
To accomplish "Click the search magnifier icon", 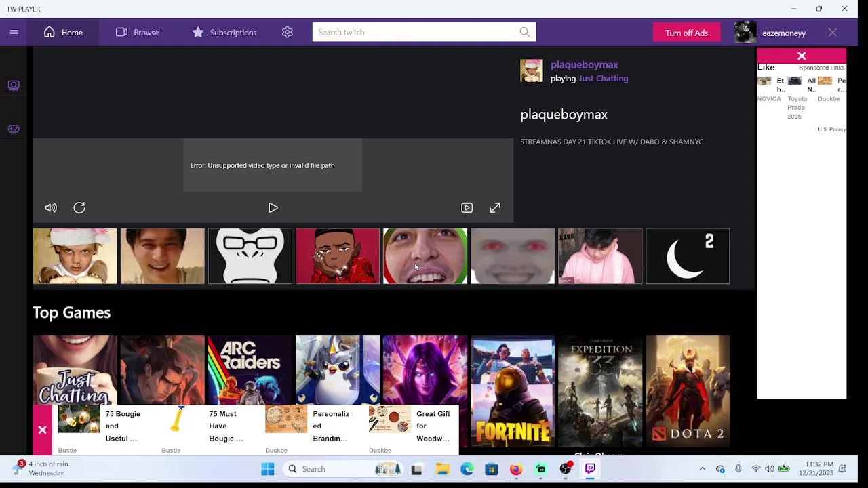I will [525, 32].
